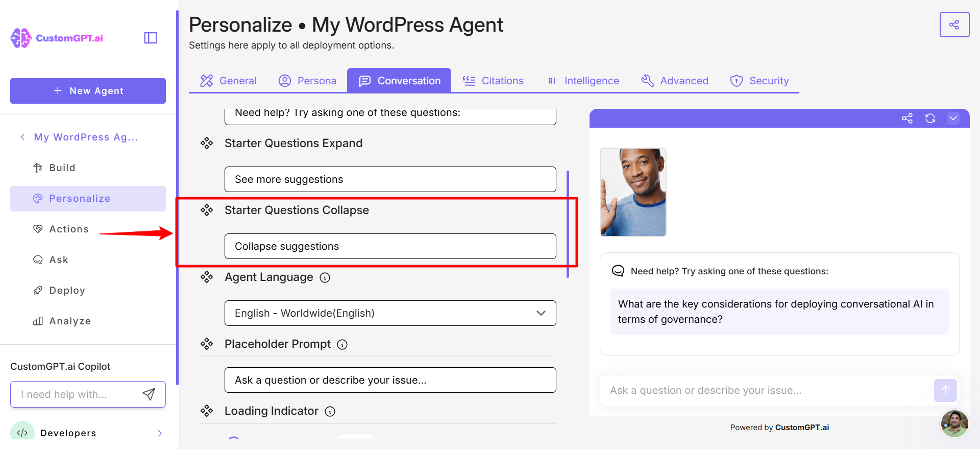Click the Developers code icon
The width and height of the screenshot is (980, 449).
click(22, 432)
